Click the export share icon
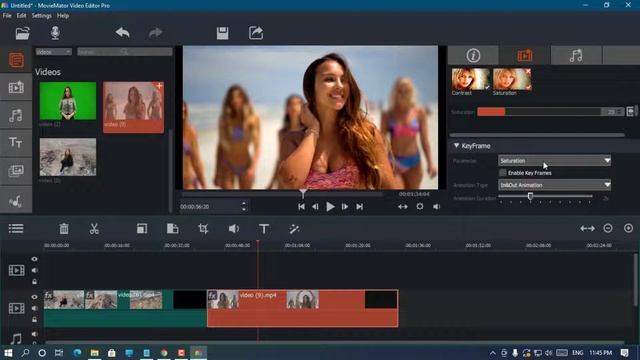The image size is (640, 360). (256, 33)
